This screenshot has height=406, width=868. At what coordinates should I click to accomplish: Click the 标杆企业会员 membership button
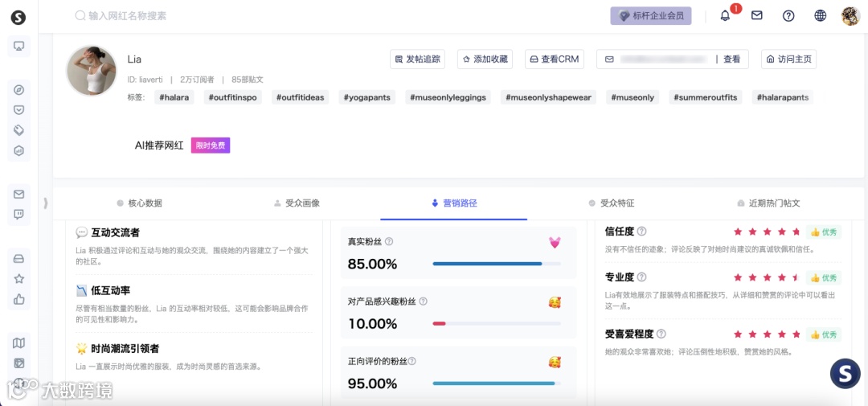(x=651, y=16)
